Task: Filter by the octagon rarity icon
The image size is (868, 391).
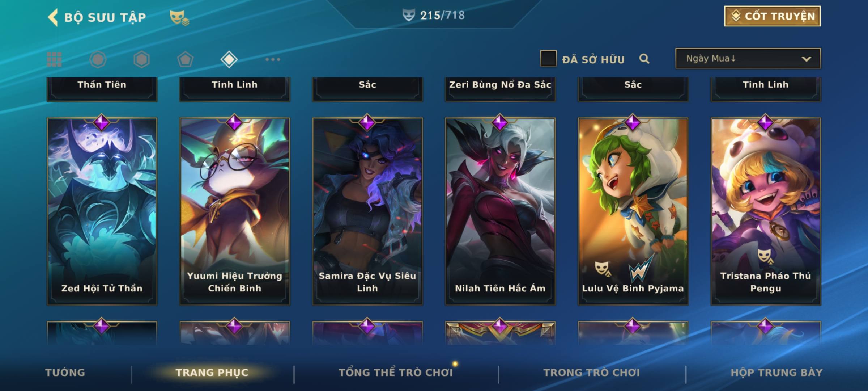Action: (x=98, y=59)
